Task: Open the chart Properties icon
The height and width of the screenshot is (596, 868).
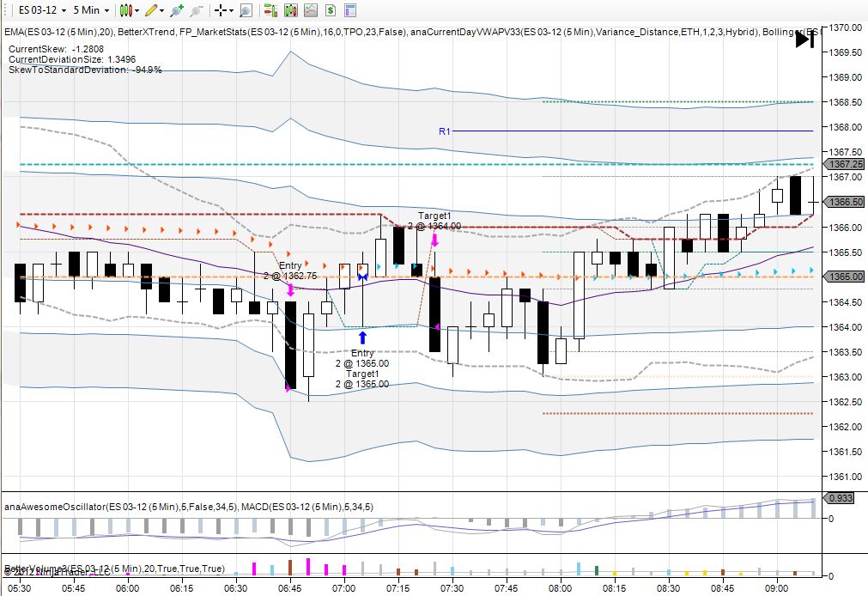Action: coord(349,10)
